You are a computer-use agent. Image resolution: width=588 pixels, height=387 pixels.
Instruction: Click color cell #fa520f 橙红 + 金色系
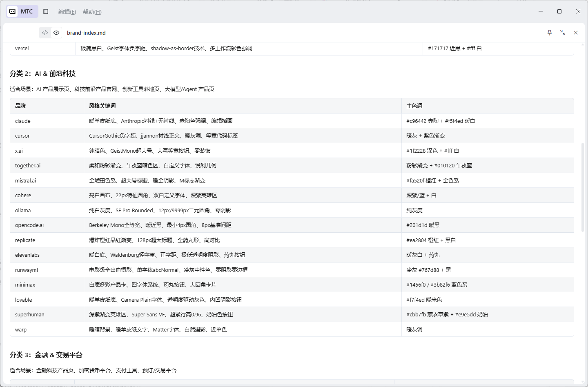(x=488, y=180)
